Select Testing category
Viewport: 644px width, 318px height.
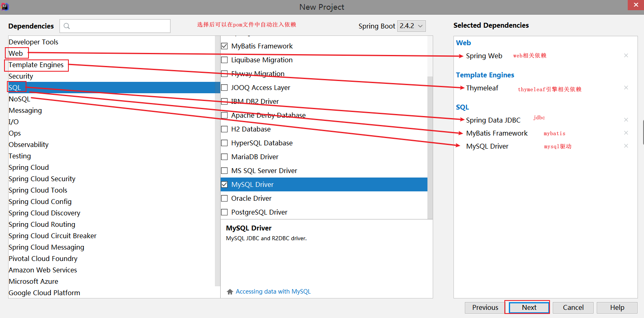(20, 156)
